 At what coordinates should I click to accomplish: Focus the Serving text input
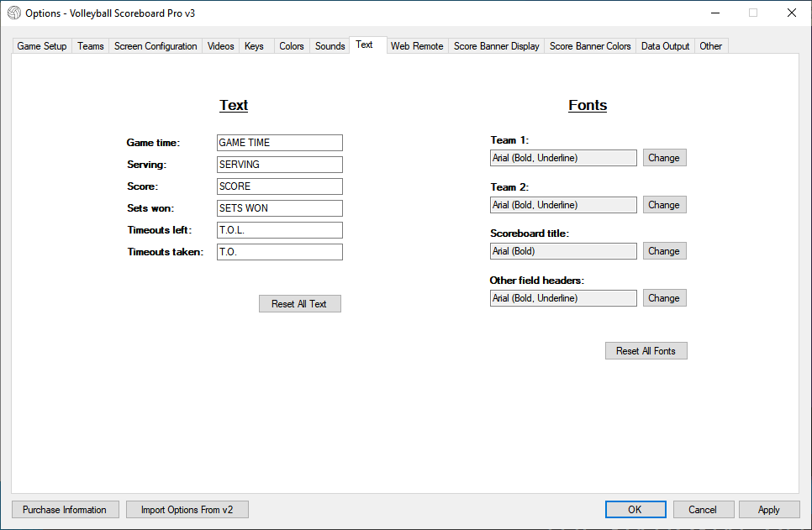click(279, 165)
